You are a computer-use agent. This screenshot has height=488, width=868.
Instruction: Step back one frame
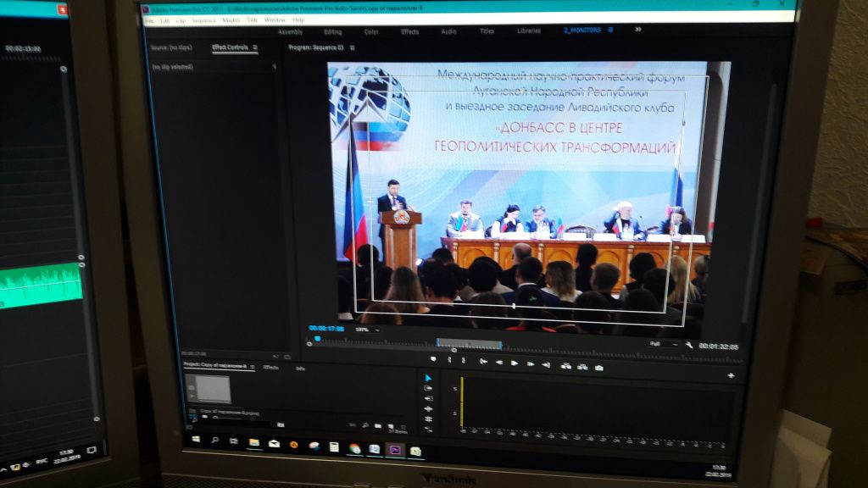(498, 363)
